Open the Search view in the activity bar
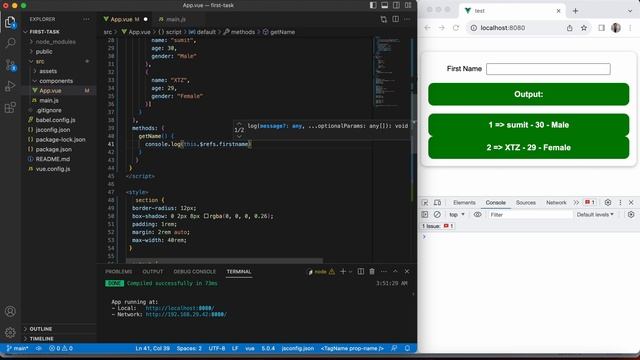Screen dimensions: 640x360 pos(10,43)
